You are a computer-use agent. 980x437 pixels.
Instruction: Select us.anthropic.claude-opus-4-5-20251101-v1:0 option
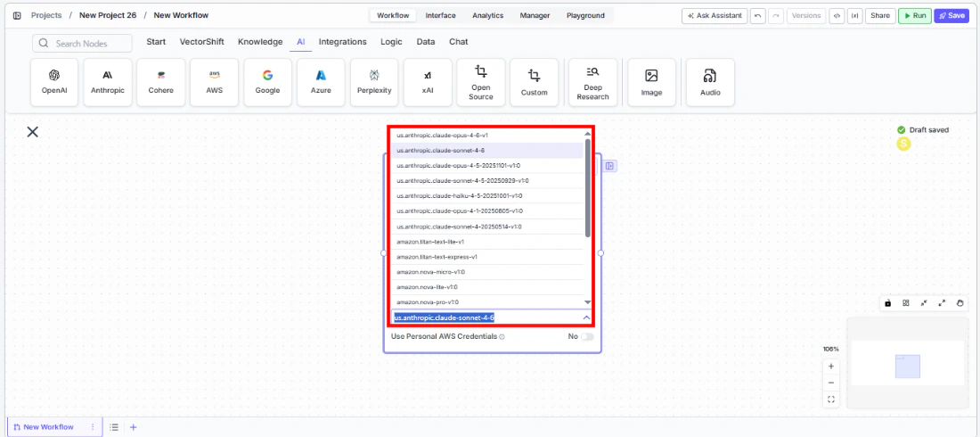487,165
